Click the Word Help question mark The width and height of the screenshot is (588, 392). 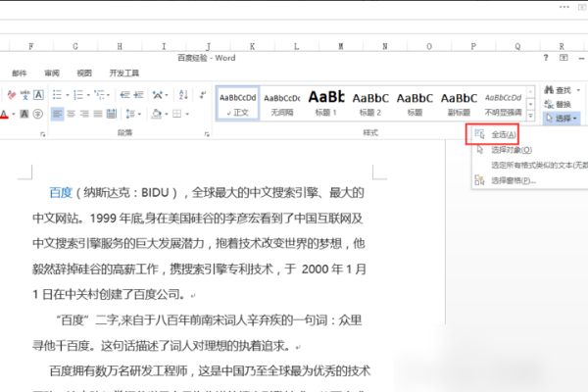(x=546, y=58)
